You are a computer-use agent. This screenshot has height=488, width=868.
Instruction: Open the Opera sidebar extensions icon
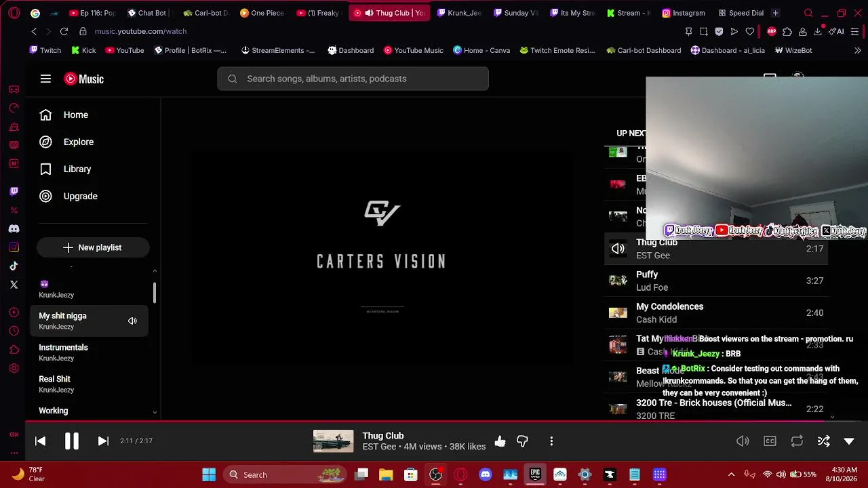pos(14,350)
